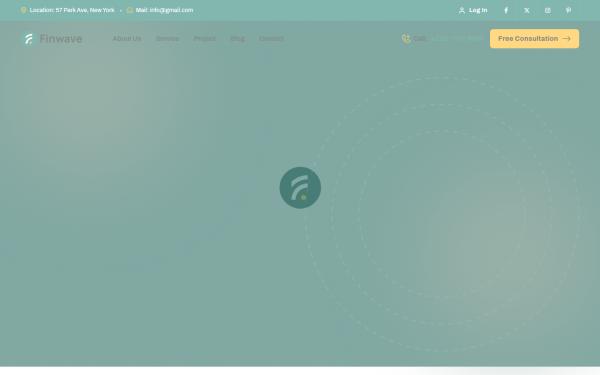Viewport: 600px width, 375px height.
Task: Click the user profile icon beside Log In
Action: point(462,10)
